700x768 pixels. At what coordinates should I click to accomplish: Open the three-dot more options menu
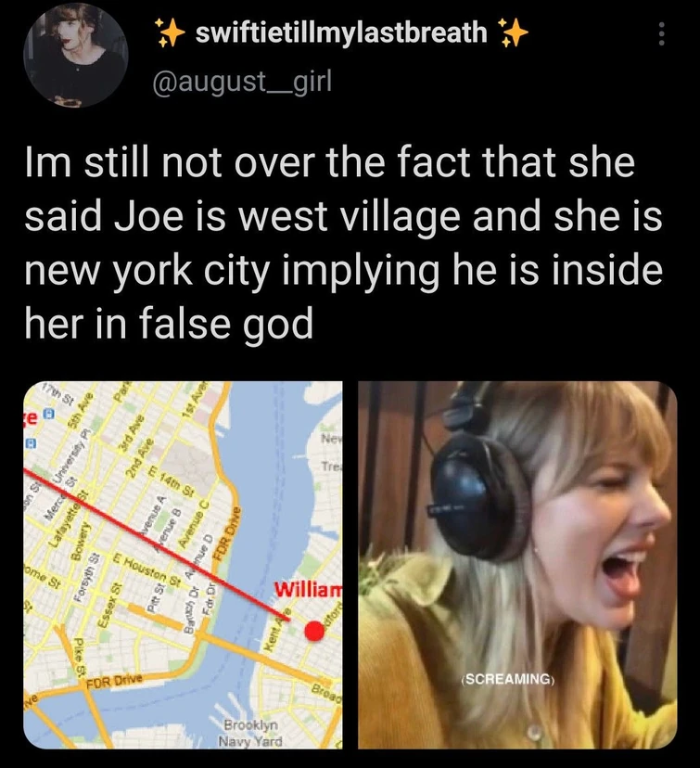[661, 33]
